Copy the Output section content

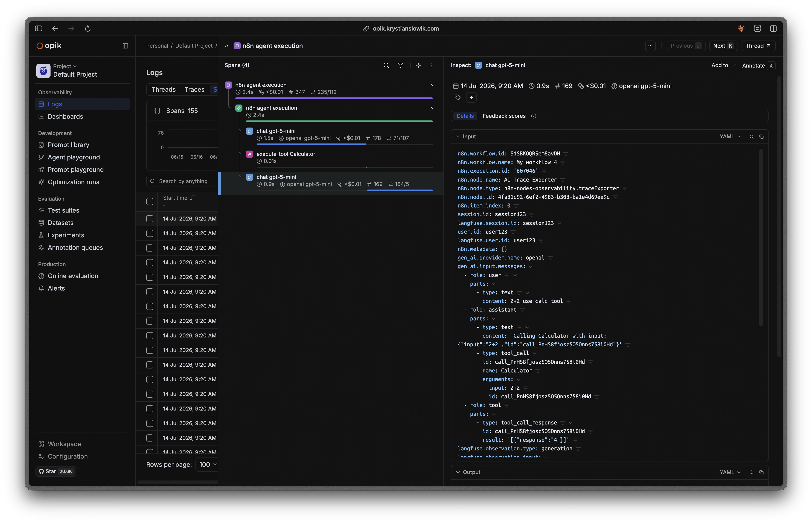(761, 472)
